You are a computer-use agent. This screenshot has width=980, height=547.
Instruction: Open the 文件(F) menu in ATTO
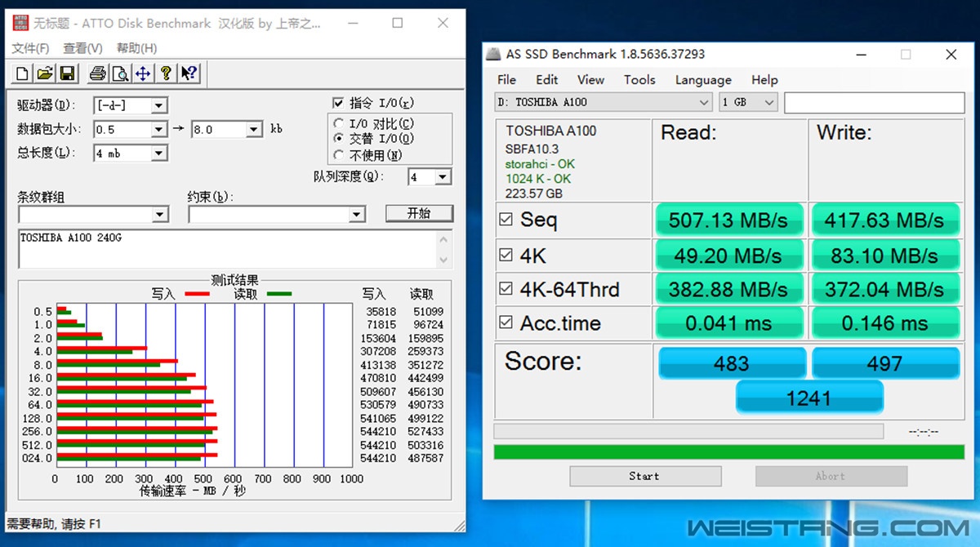tap(30, 48)
